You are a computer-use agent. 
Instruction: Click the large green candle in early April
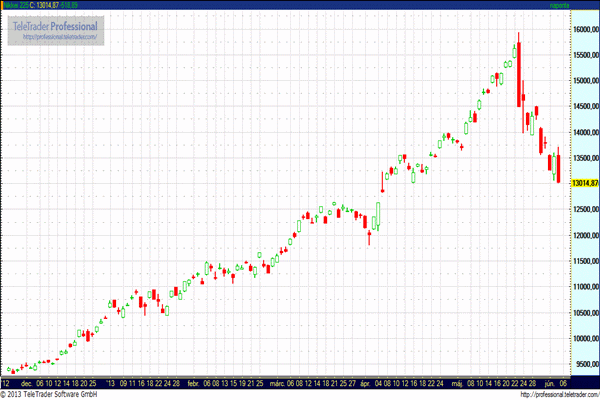pos(378,215)
